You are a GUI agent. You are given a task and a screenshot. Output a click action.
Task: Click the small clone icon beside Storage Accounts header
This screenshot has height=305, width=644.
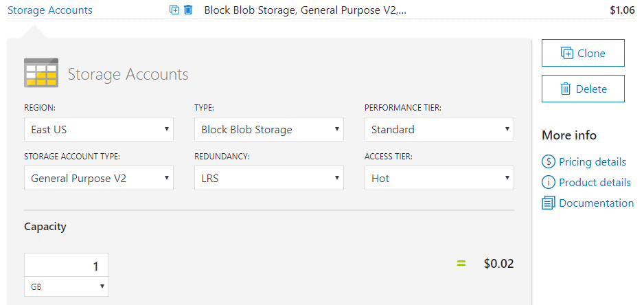(x=174, y=10)
